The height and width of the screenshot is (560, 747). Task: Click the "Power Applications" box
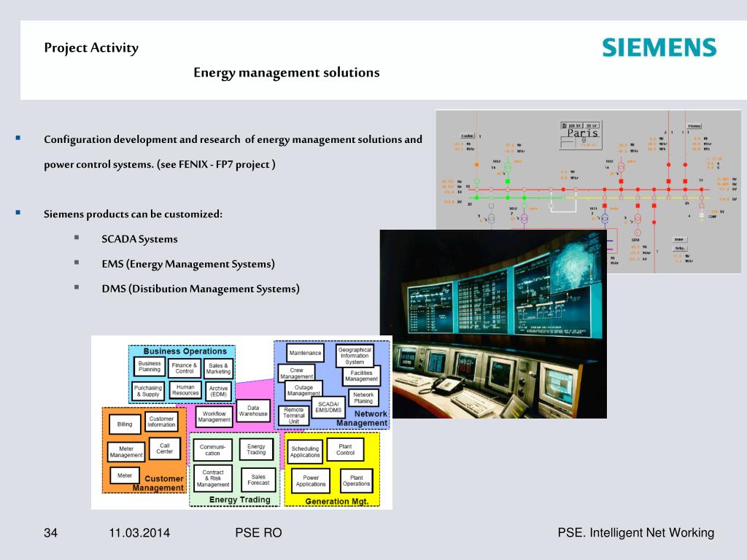(x=311, y=481)
